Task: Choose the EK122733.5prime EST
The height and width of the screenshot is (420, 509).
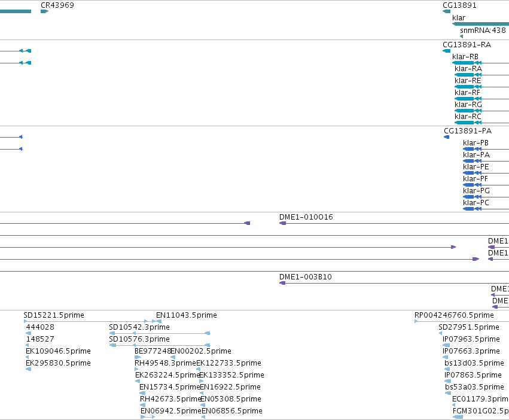Action: (x=228, y=363)
